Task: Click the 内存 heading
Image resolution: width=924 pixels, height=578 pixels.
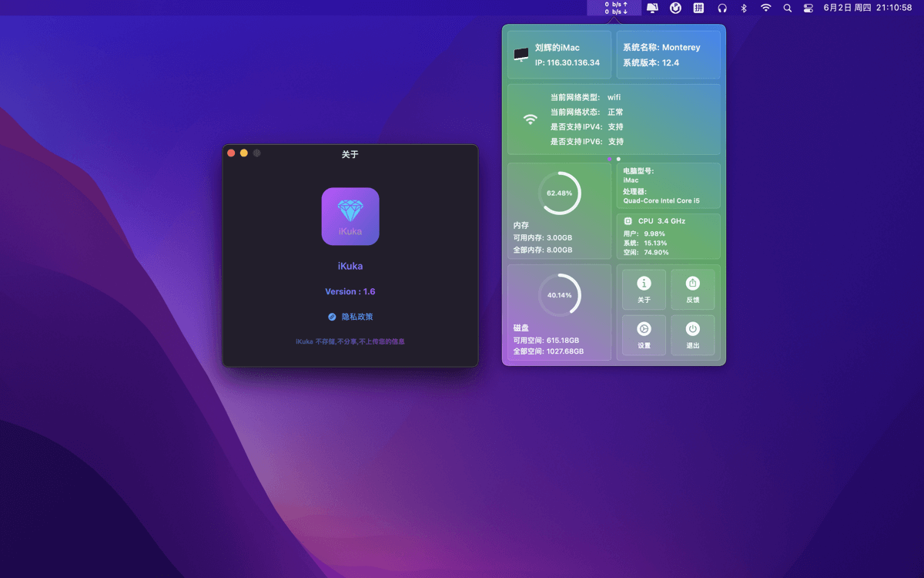Action: (x=521, y=225)
